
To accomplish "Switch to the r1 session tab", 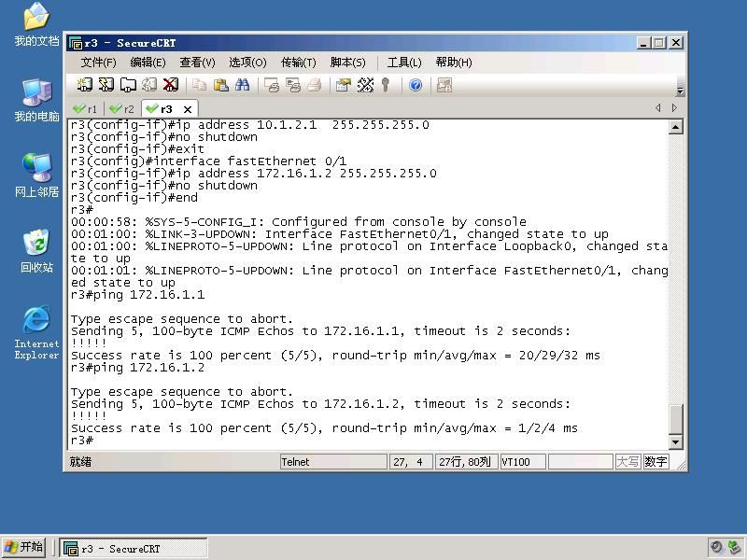I will 85,109.
